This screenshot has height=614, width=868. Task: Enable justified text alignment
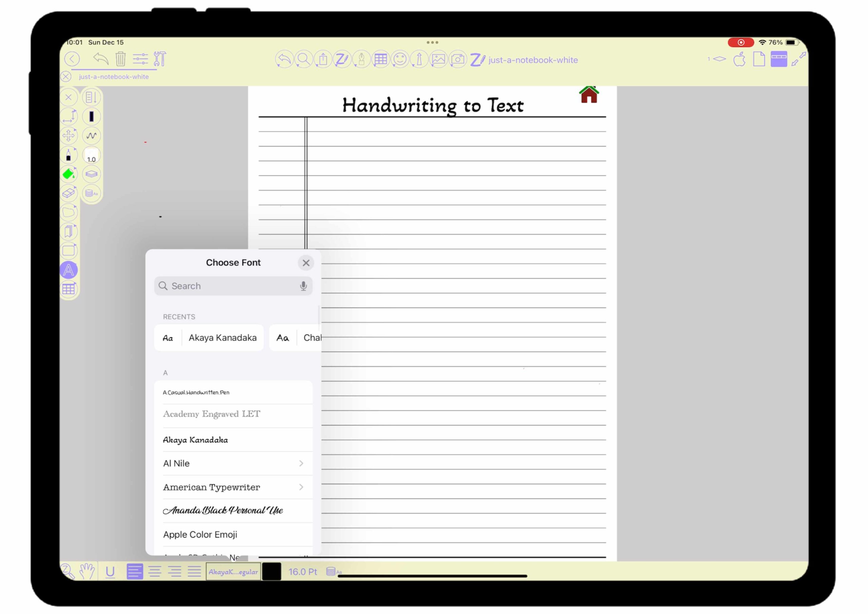tap(194, 572)
